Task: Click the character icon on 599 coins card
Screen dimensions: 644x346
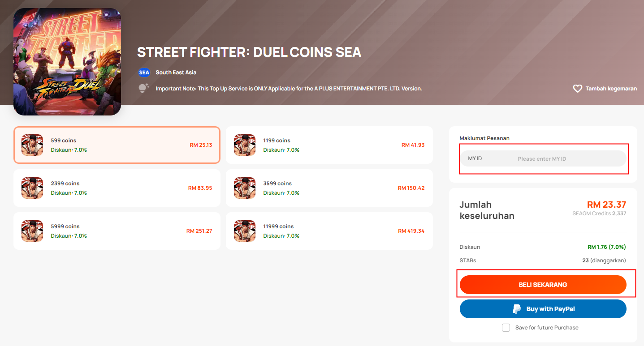Action: [32, 145]
